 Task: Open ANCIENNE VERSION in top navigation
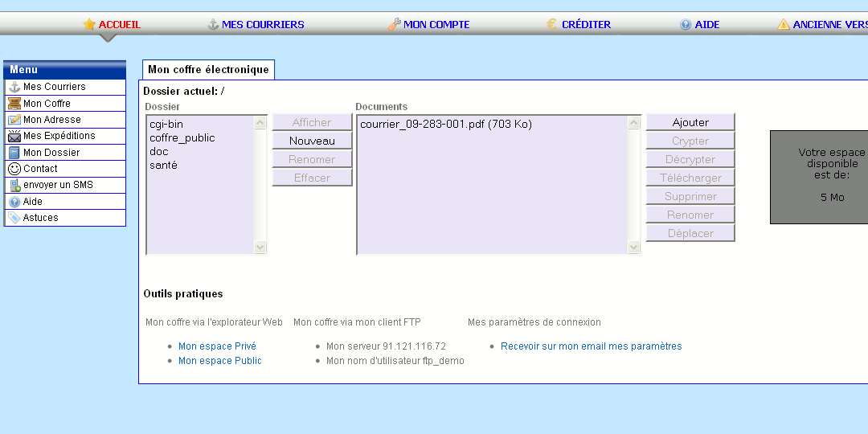(x=829, y=24)
